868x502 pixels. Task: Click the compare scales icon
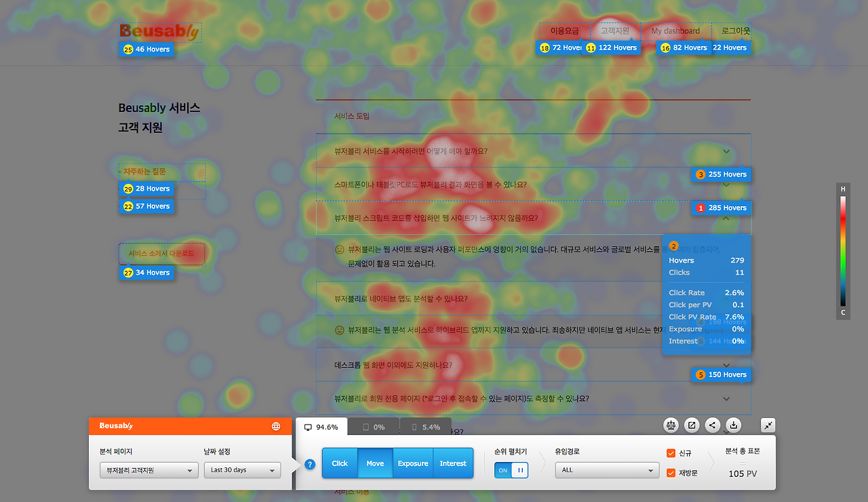(671, 425)
